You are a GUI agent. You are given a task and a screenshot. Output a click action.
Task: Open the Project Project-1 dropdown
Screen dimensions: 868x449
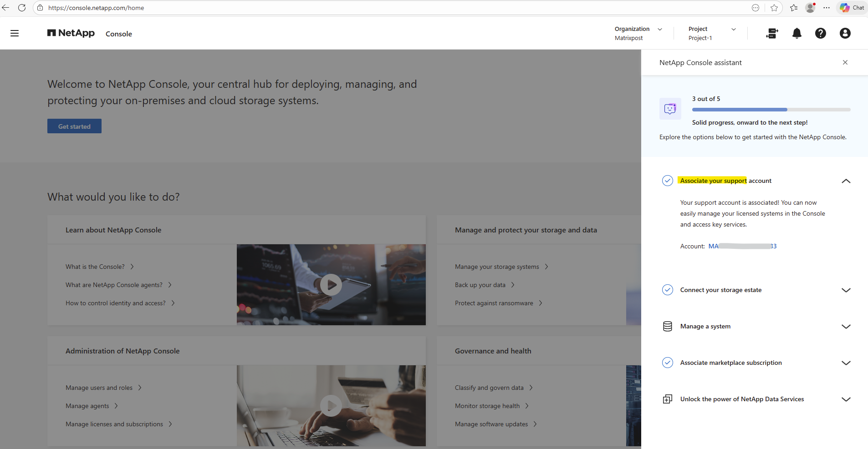pos(712,33)
